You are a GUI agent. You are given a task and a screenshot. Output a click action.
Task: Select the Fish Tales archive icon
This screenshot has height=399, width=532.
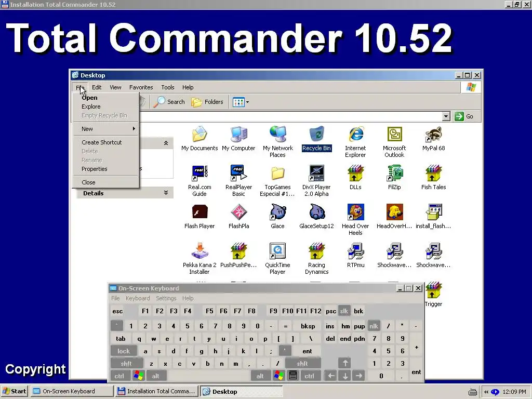tap(433, 172)
